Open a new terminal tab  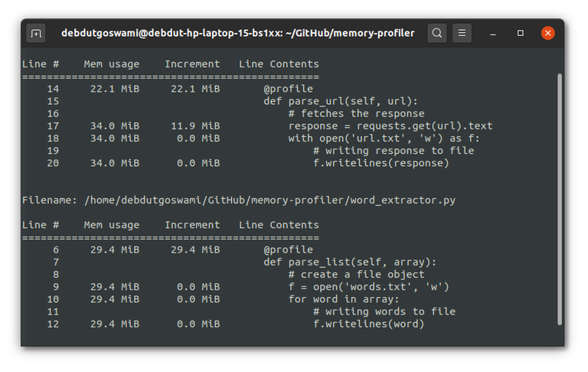(36, 33)
